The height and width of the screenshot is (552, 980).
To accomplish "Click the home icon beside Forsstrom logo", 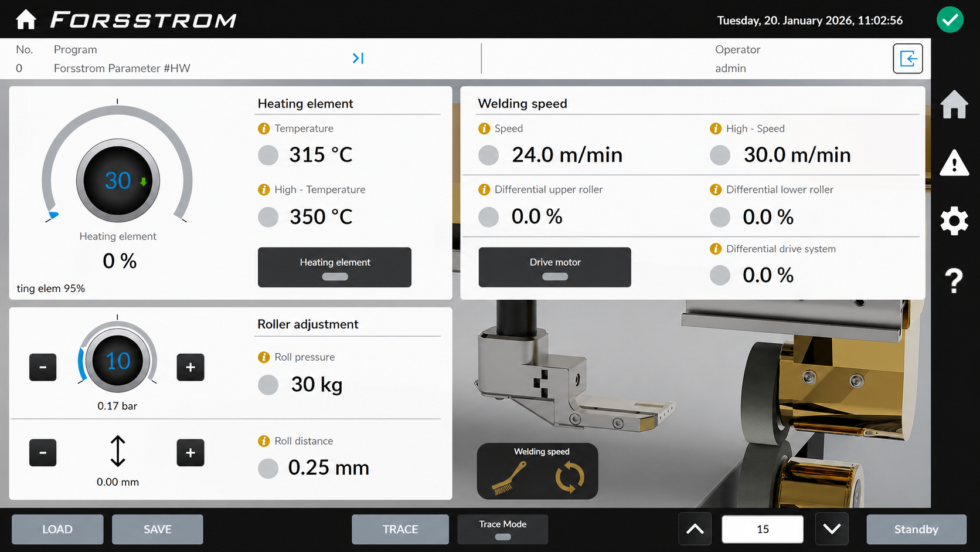I will [x=26, y=20].
